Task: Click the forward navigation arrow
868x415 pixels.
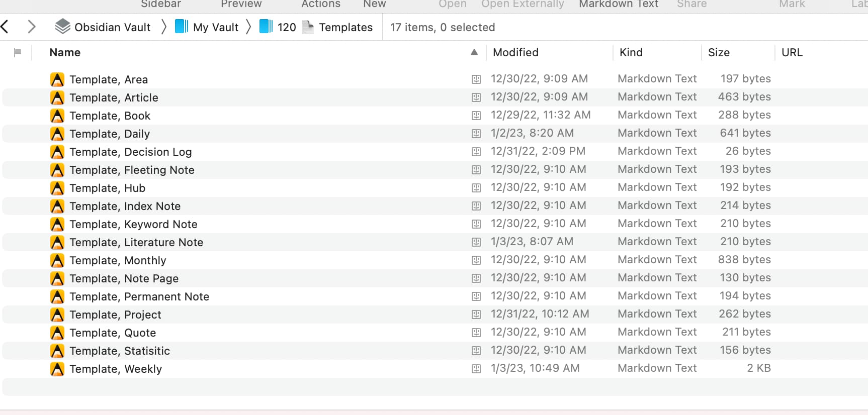Action: (x=31, y=27)
